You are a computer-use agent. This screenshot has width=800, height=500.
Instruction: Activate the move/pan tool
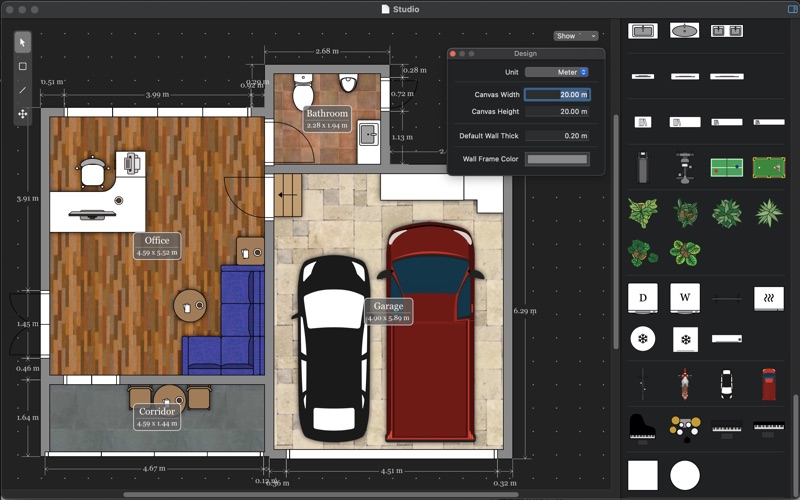[x=22, y=114]
